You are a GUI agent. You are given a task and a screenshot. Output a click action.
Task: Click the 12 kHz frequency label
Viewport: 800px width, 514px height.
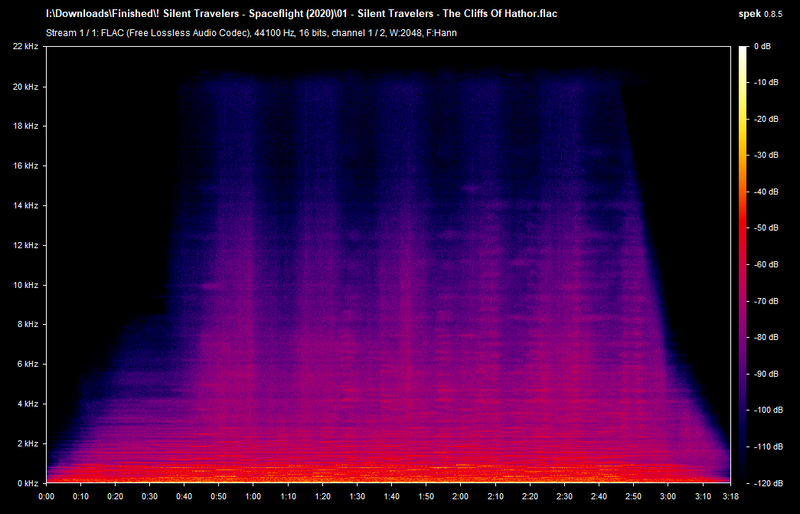pos(26,246)
